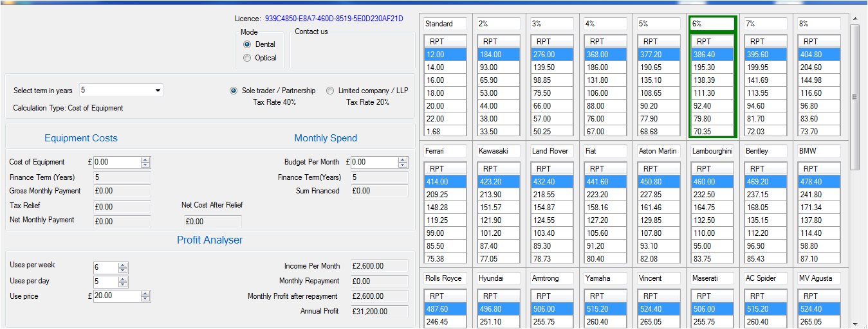Select 113.95 in the 7% column

point(766,93)
